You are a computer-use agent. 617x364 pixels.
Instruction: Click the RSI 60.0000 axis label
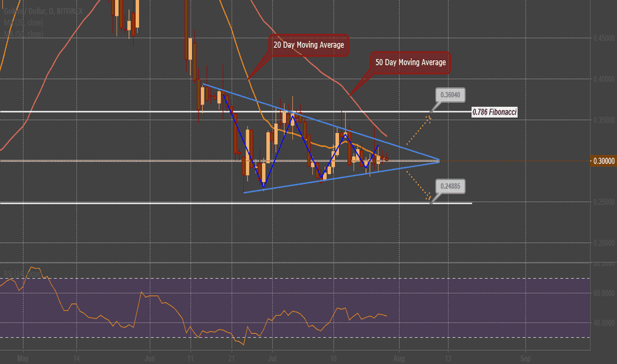(x=604, y=293)
